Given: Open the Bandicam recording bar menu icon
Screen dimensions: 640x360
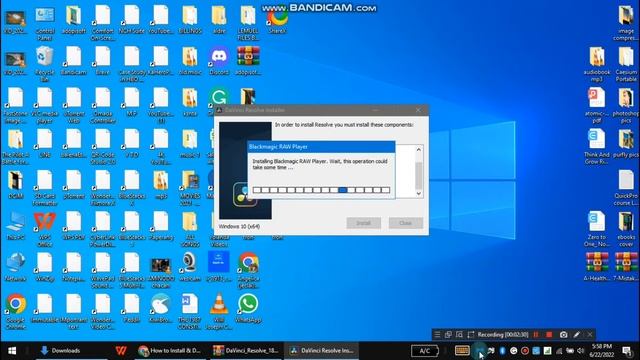Looking at the screenshot, I should 437,335.
